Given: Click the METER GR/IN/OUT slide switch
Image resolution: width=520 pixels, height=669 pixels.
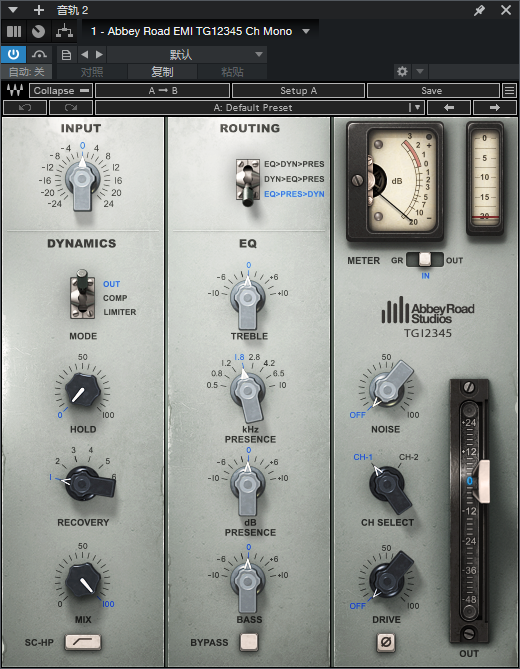Looking at the screenshot, I should [x=424, y=259].
